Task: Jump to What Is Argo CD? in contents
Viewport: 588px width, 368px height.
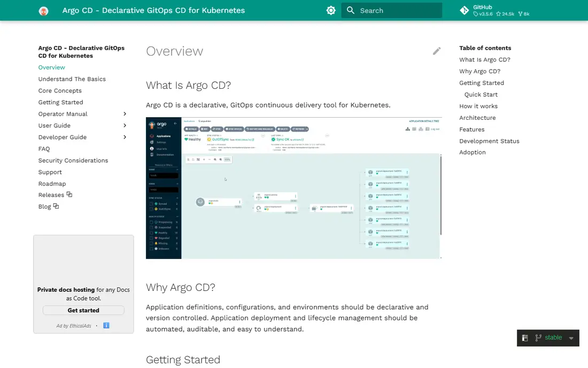Action: [x=484, y=60]
